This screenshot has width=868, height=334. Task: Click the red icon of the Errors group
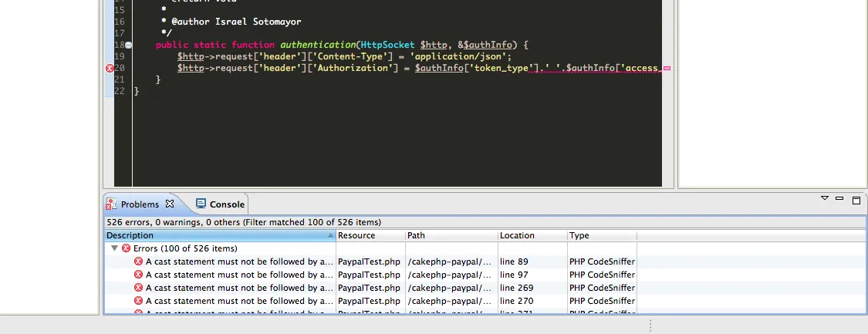point(127,248)
